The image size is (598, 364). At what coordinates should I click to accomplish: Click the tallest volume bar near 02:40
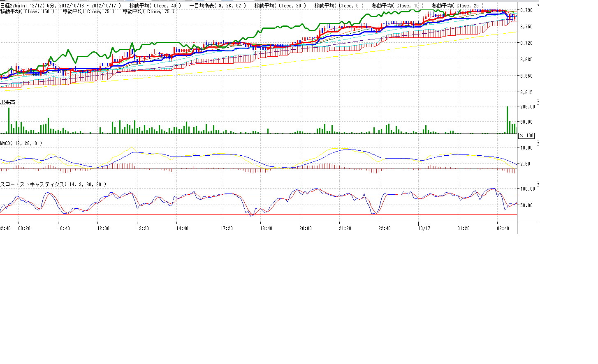(507, 120)
